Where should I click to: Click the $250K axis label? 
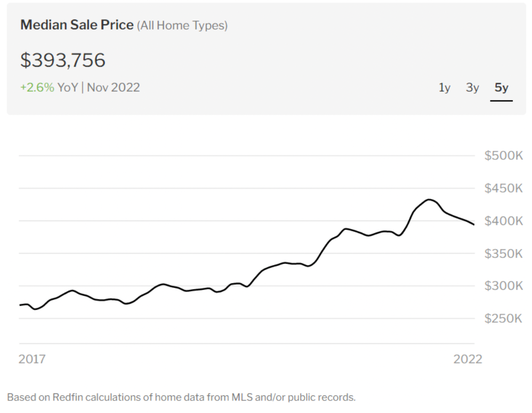tap(503, 319)
